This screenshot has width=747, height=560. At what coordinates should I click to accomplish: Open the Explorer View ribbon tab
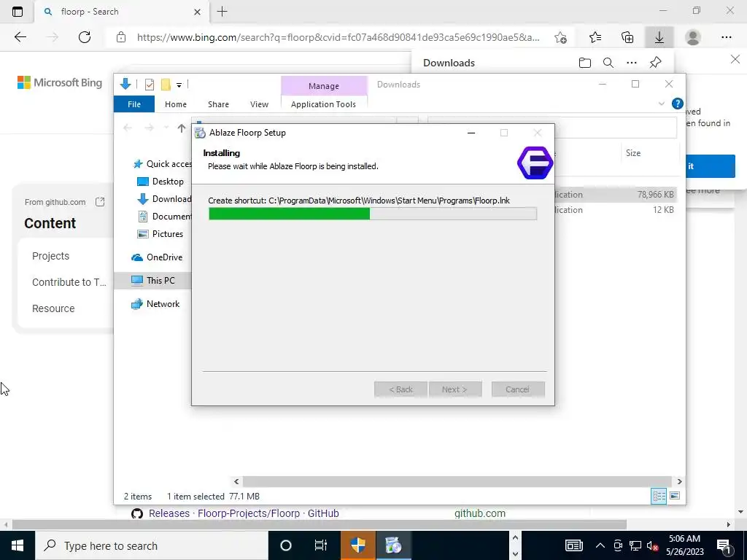point(259,104)
